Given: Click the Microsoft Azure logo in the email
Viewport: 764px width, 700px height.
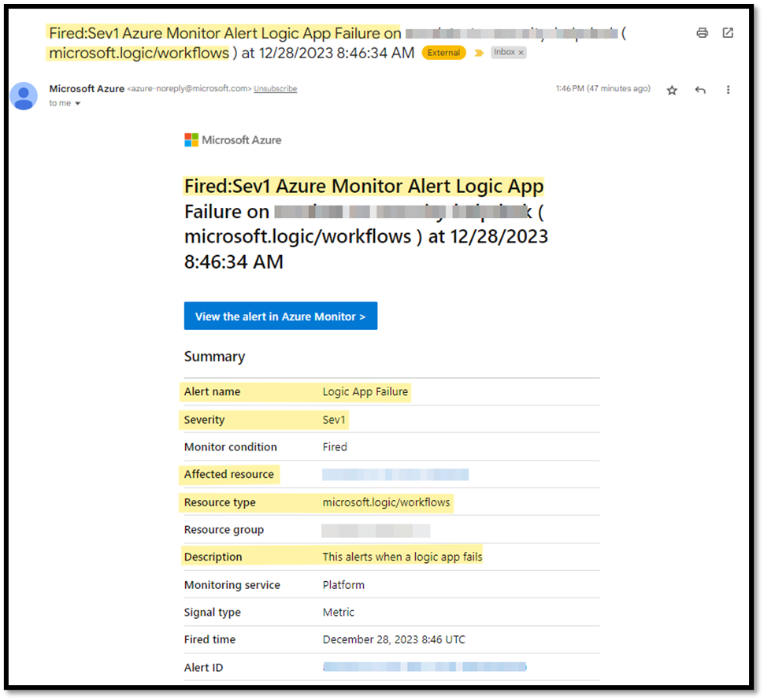Looking at the screenshot, I should click(x=232, y=139).
